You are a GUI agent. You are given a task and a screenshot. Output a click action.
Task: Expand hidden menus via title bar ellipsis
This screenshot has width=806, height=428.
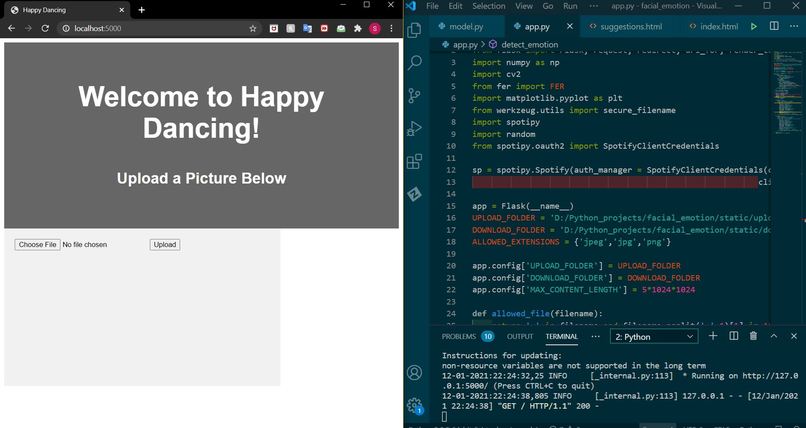point(594,6)
